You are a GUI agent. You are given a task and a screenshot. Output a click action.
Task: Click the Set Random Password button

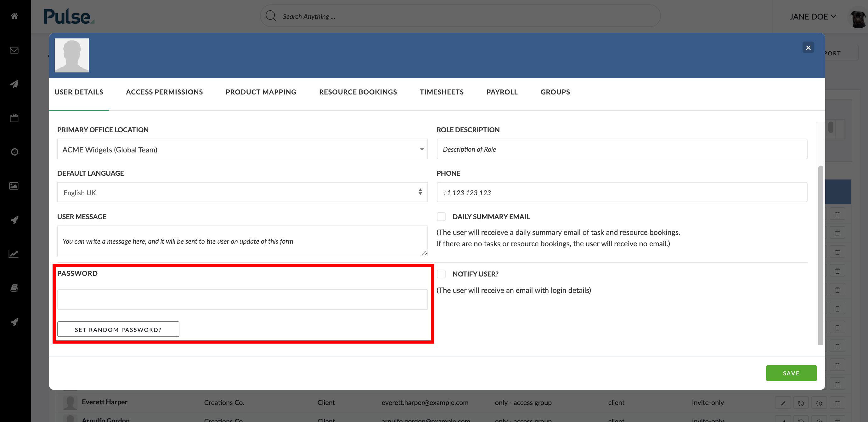tap(118, 329)
